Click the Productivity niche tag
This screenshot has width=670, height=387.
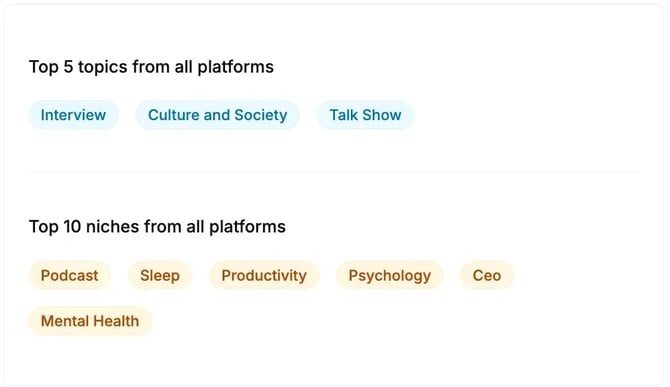[x=264, y=276]
